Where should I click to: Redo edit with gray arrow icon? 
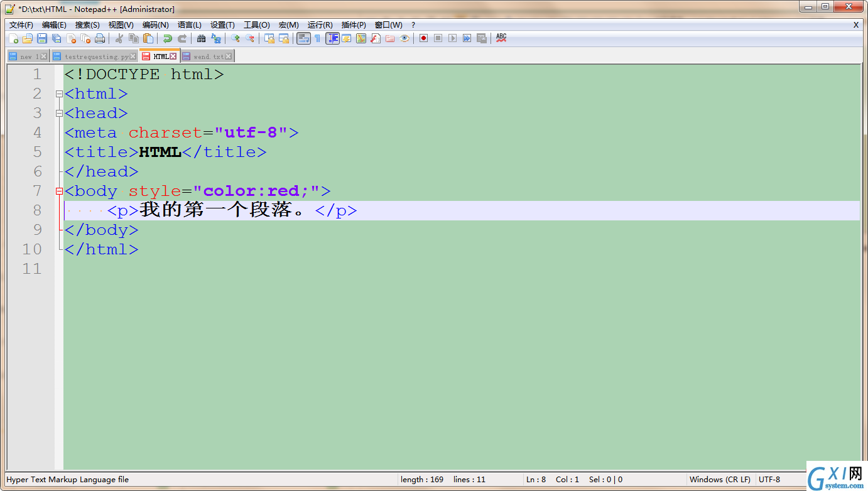[x=182, y=38]
